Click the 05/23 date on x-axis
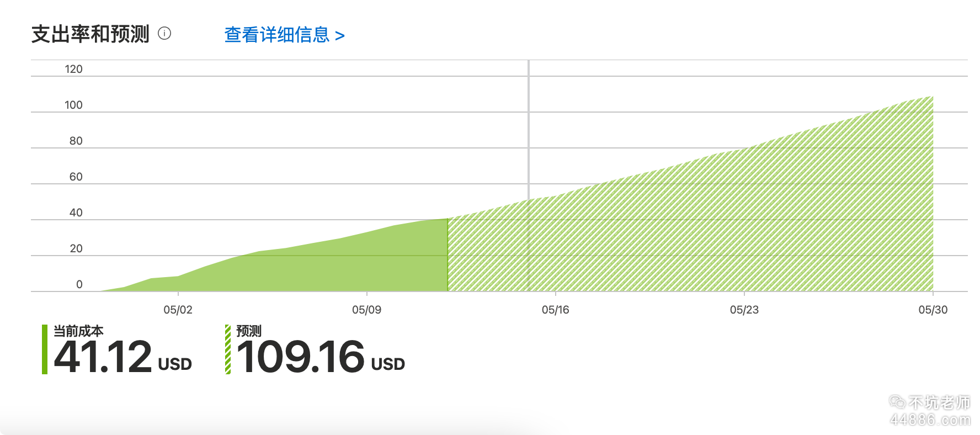This screenshot has width=980, height=435. coord(744,310)
